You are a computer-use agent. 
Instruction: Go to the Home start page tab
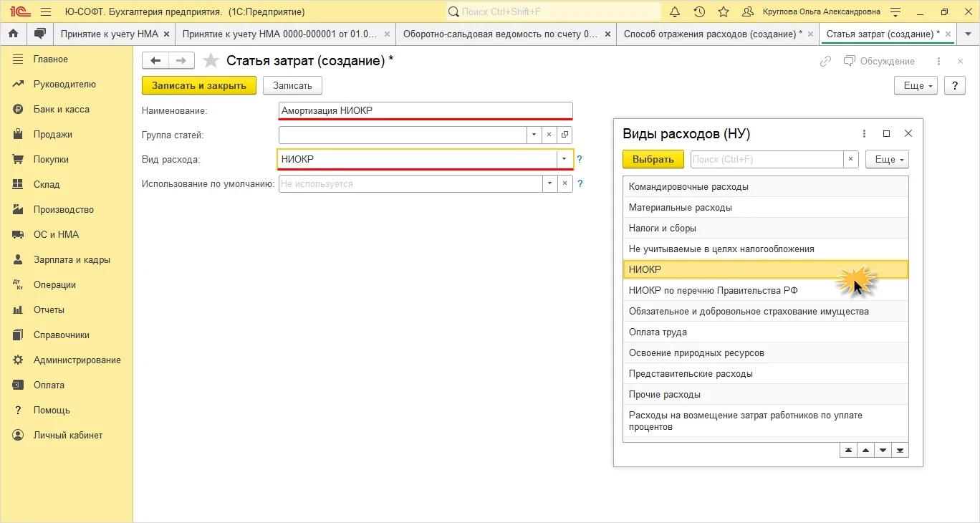coord(13,34)
